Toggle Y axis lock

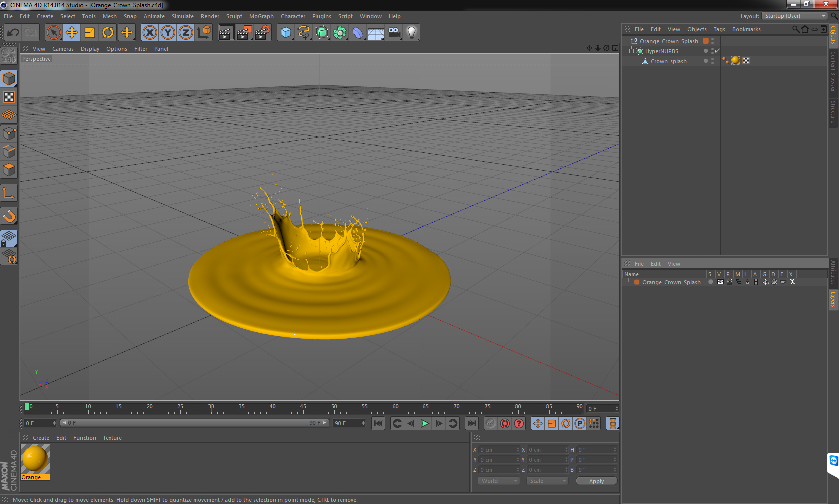coord(168,33)
